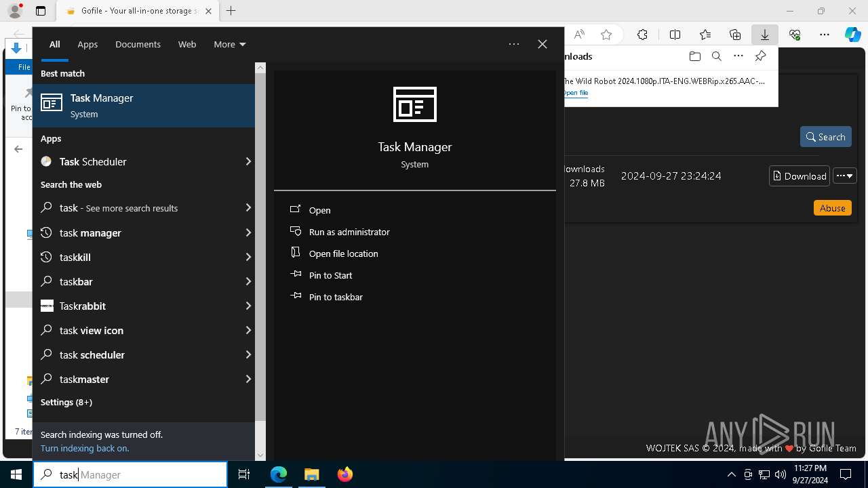
Task: Click the Gofile Download button
Action: pos(800,176)
